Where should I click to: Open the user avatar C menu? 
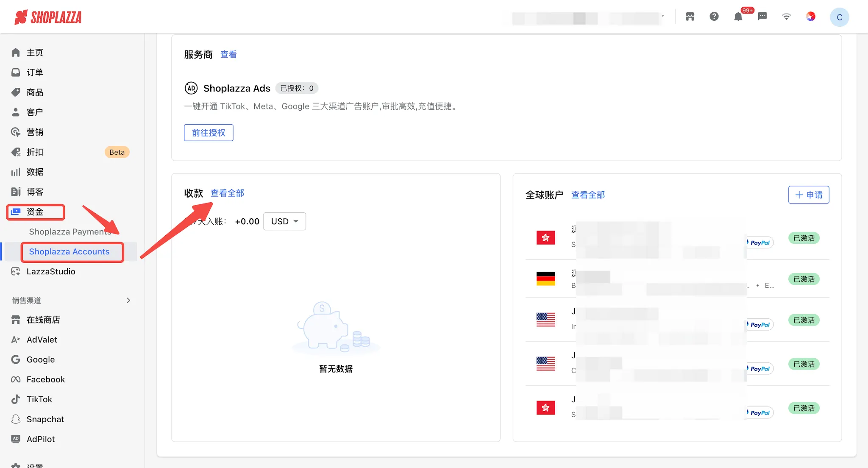pos(839,17)
